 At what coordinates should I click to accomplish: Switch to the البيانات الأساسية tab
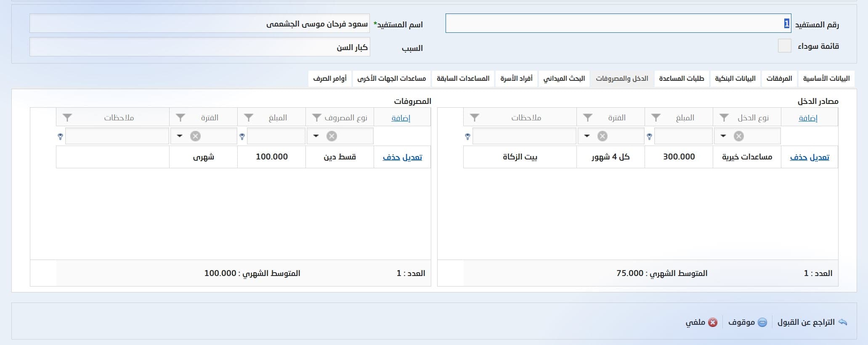[826, 79]
